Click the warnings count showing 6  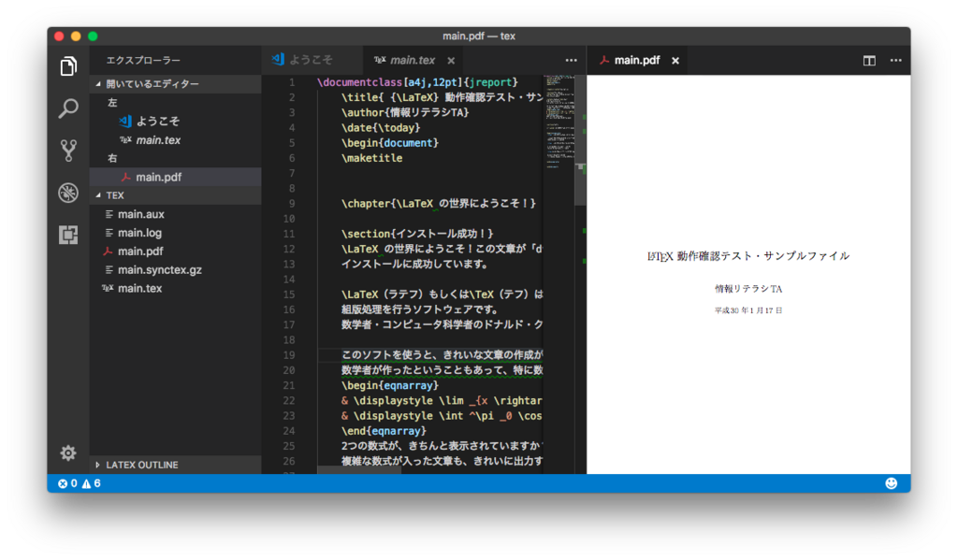(x=92, y=483)
